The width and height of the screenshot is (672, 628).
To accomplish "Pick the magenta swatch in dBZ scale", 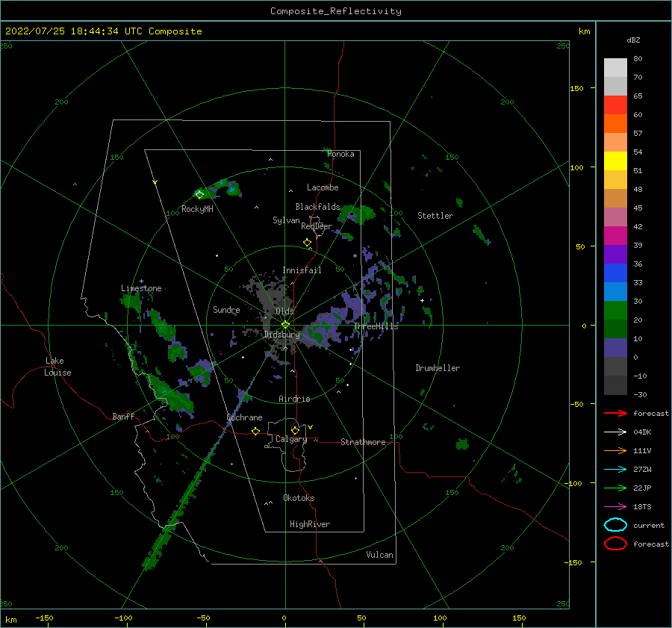I will pyautogui.click(x=615, y=235).
